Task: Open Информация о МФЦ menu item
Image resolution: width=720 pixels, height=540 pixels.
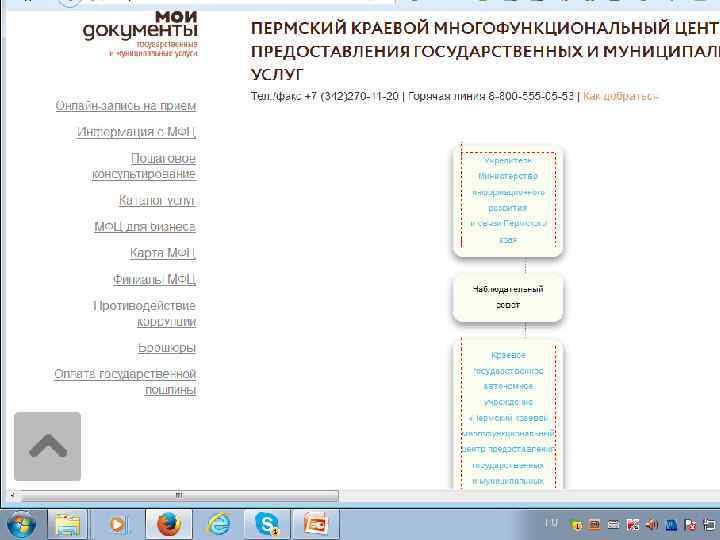Action: tap(136, 132)
